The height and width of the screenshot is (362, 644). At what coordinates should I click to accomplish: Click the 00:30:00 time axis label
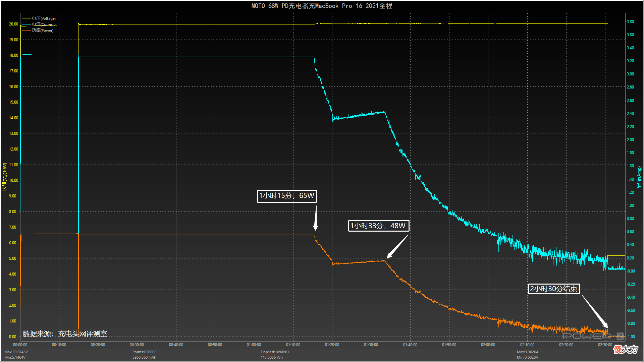[x=137, y=345]
